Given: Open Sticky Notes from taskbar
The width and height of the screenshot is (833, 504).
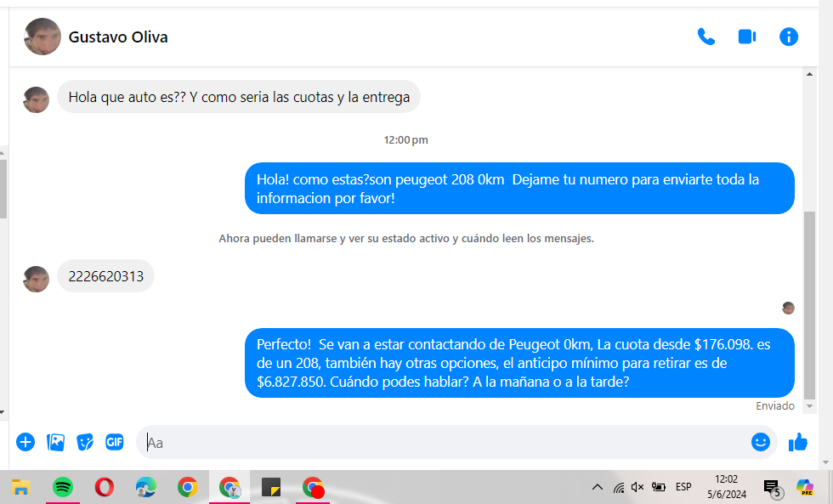Looking at the screenshot, I should [271, 487].
